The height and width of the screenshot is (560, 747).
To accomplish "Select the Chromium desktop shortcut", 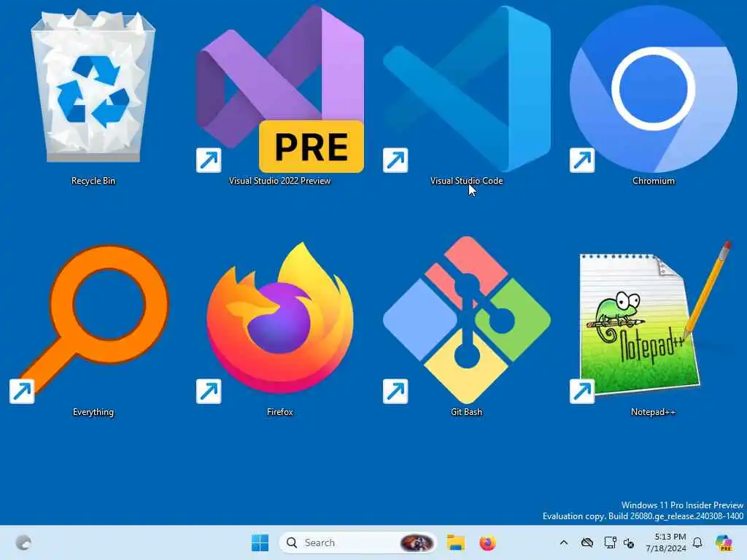I will pyautogui.click(x=654, y=89).
